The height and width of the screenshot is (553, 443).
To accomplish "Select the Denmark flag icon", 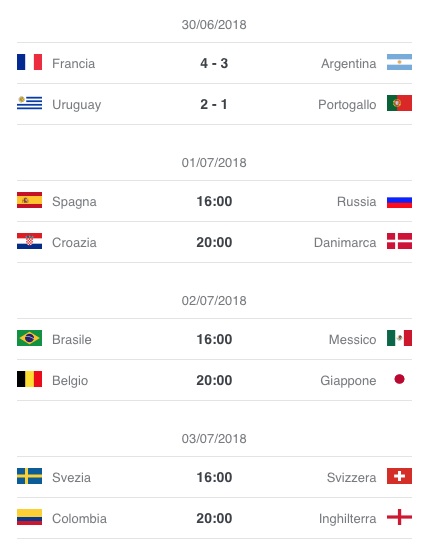I will [399, 241].
